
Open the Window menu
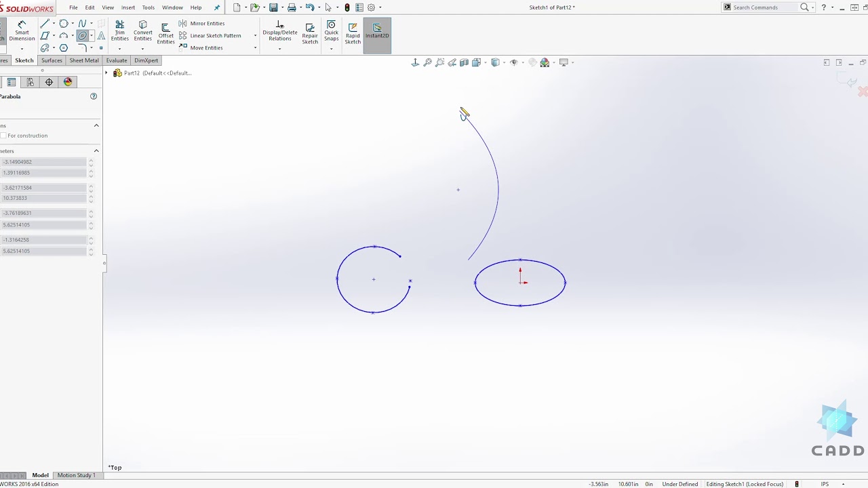click(172, 7)
